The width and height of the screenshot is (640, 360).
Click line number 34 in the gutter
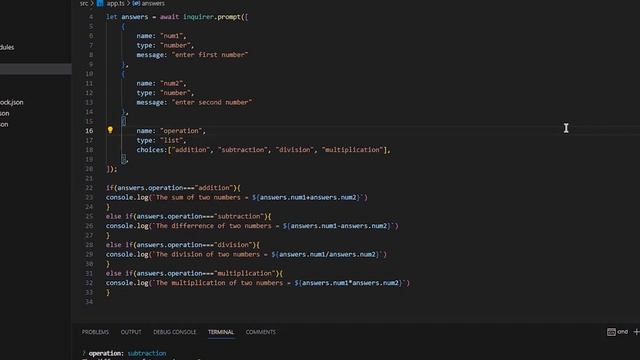[x=89, y=302]
